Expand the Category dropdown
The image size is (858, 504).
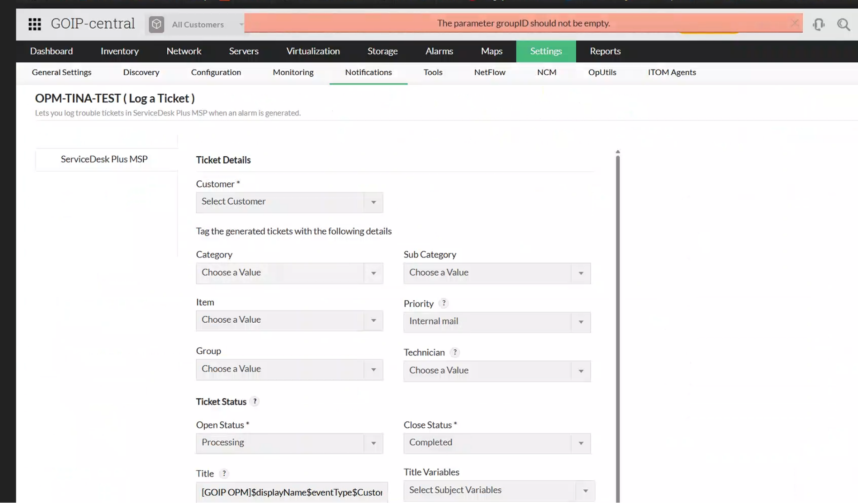coord(289,273)
